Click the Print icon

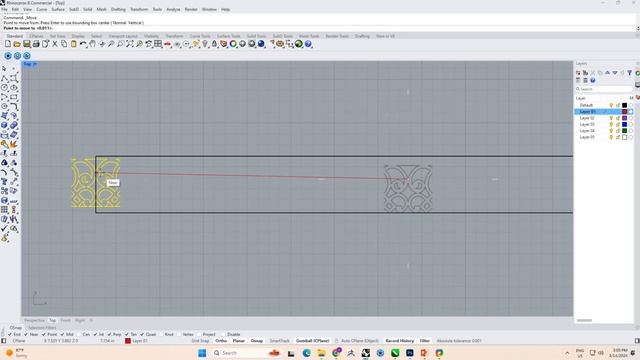[x=36, y=44]
